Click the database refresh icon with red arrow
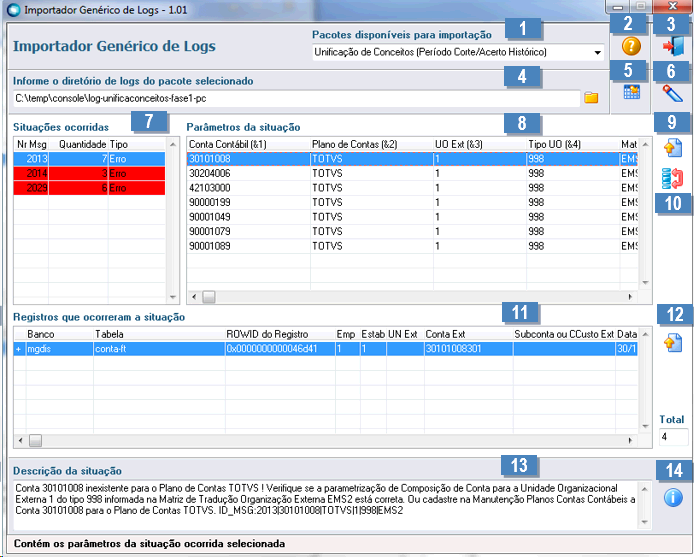The image size is (694, 557). 672,178
